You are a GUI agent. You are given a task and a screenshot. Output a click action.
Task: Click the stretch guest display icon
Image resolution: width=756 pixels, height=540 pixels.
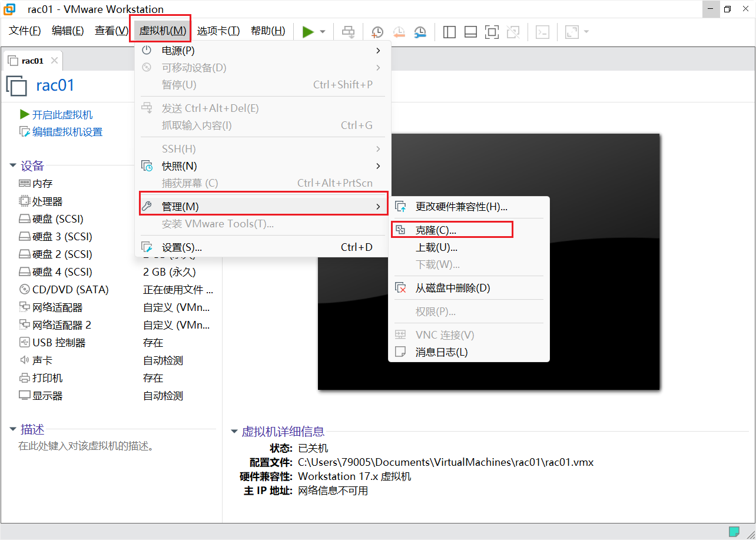[x=572, y=32]
